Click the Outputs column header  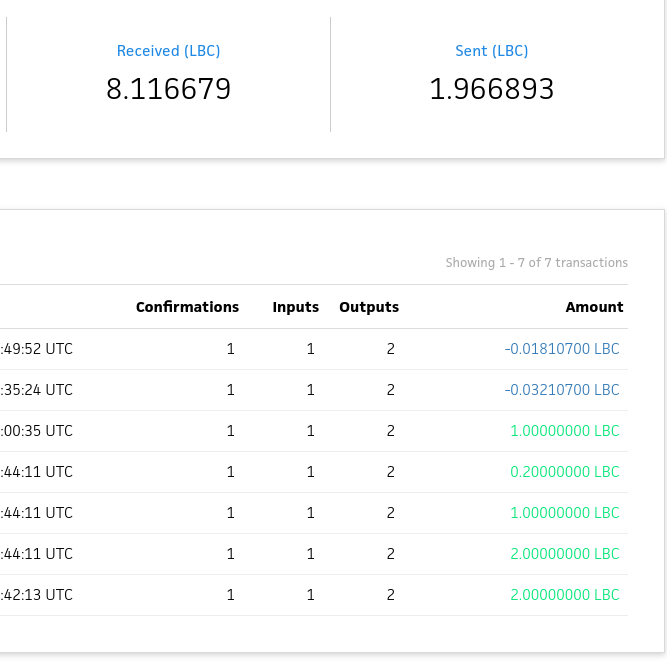click(x=369, y=307)
